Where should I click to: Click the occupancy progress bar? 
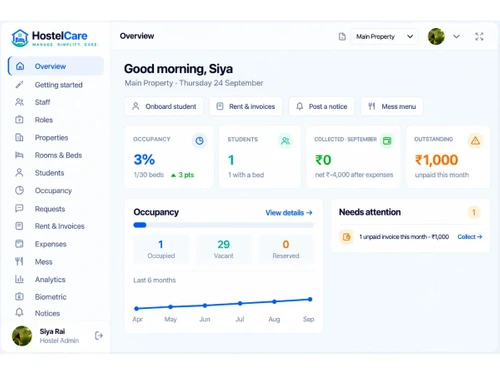pyautogui.click(x=223, y=225)
